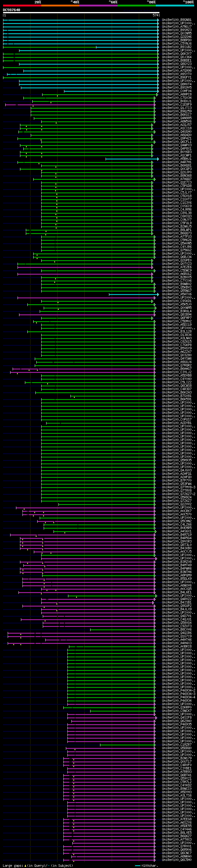The image size is (197, 868).
Task: Click the orange ~40% identity scale segment
Action: [60, 6]
